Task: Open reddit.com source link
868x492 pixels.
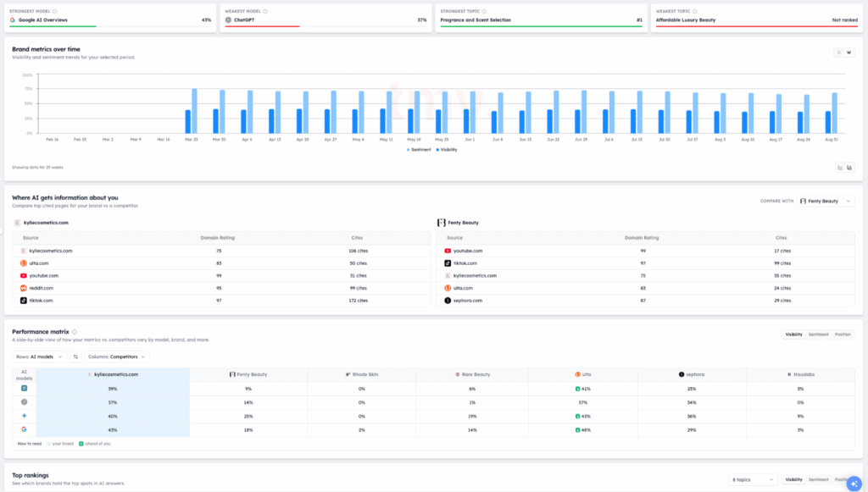Action: (42, 288)
